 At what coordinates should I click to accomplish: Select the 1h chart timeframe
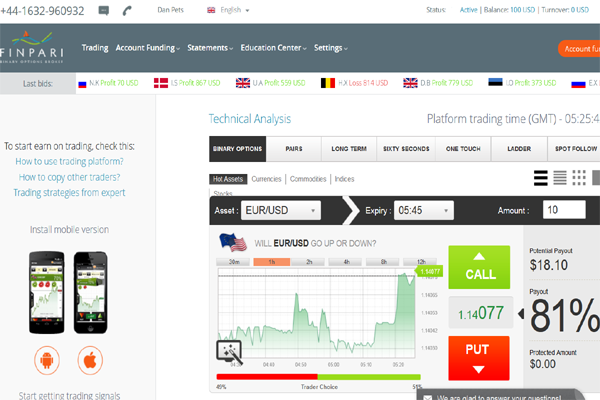272,262
